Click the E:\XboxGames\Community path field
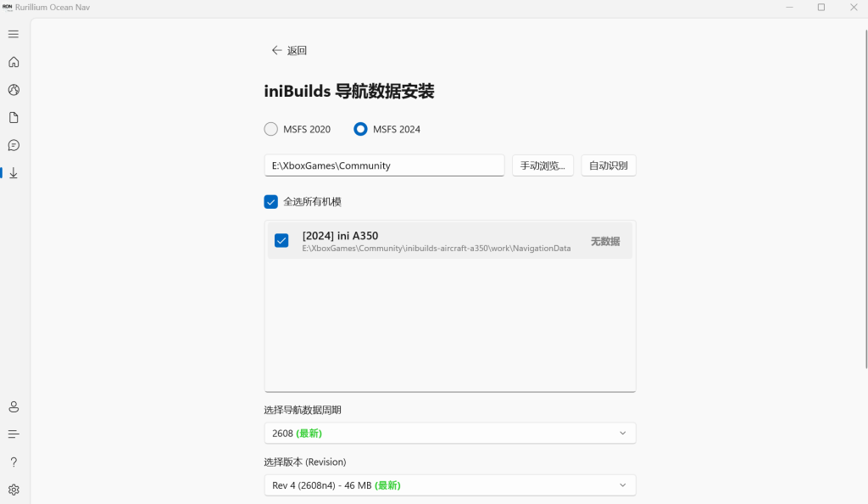 pos(384,165)
